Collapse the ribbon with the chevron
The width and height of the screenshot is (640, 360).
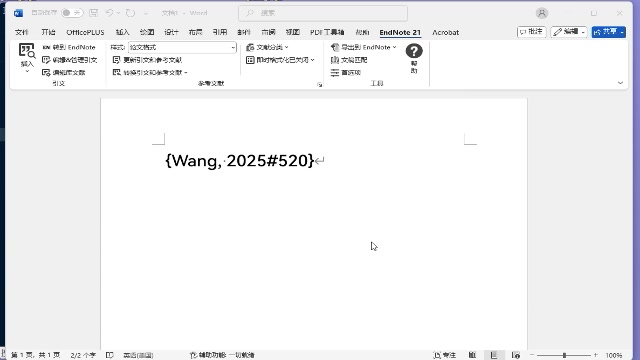coord(620,83)
